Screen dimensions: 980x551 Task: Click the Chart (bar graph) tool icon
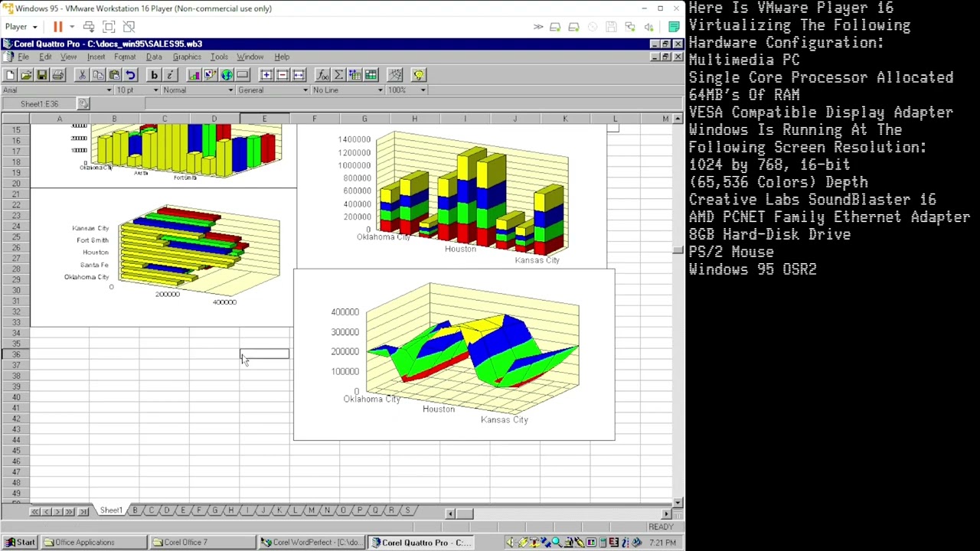tap(194, 75)
